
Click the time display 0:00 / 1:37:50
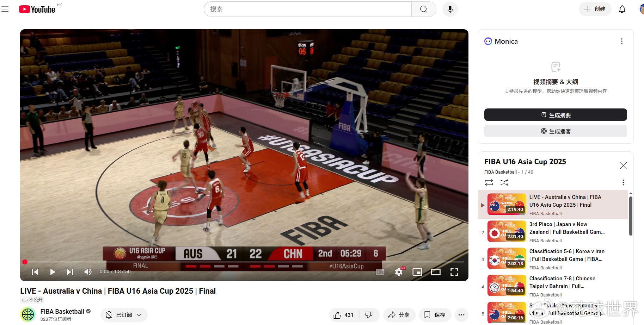pyautogui.click(x=115, y=271)
